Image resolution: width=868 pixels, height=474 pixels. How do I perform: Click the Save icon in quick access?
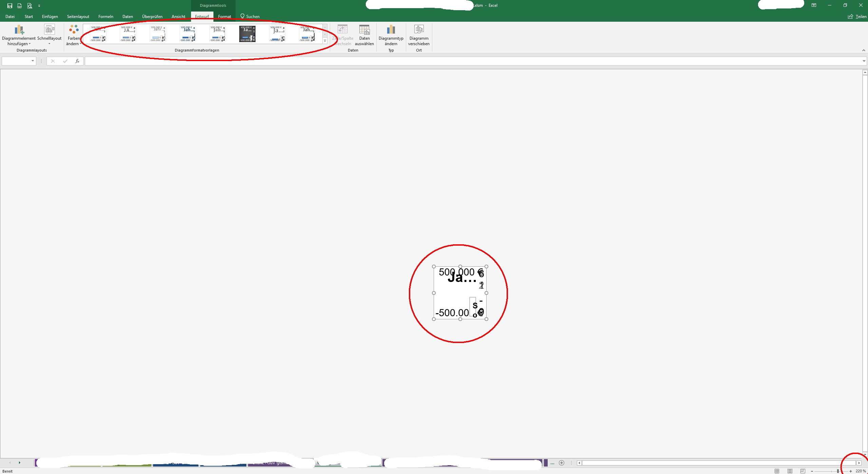coord(10,6)
